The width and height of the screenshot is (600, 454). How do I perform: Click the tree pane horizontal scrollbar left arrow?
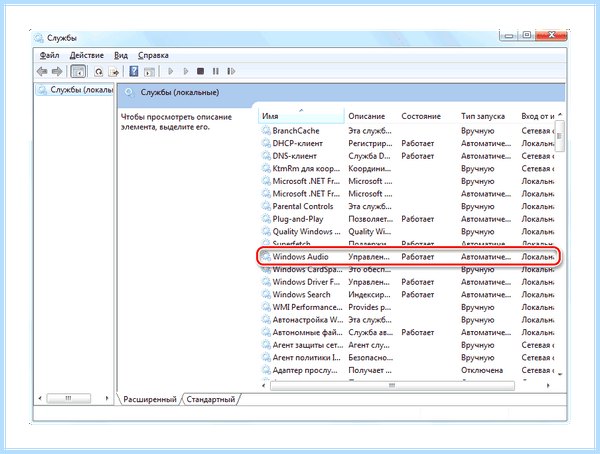40,398
